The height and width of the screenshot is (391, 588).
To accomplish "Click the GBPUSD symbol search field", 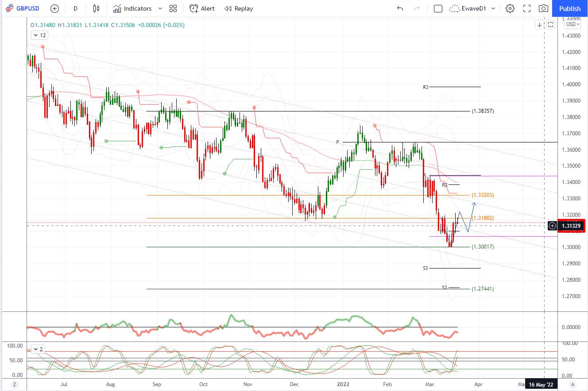I will 23,8.
